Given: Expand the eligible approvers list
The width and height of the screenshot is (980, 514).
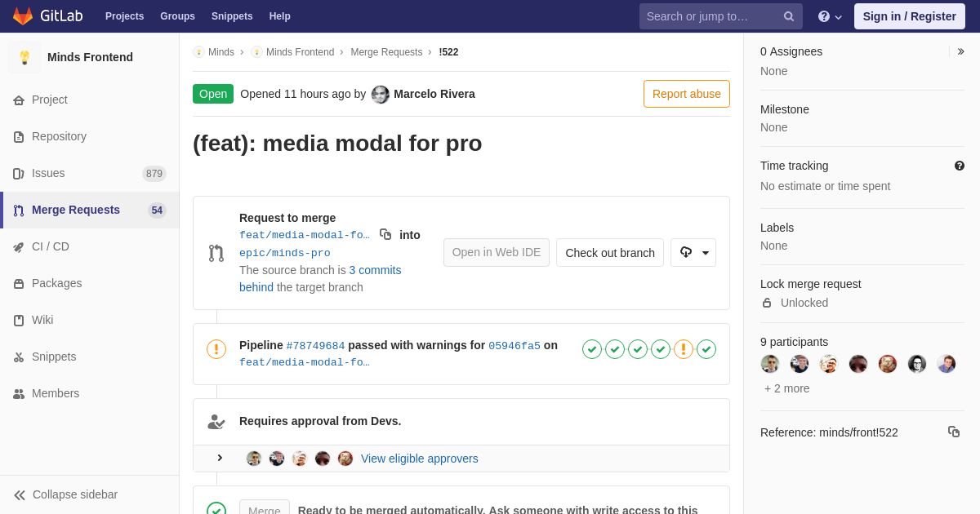Looking at the screenshot, I should [x=220, y=459].
